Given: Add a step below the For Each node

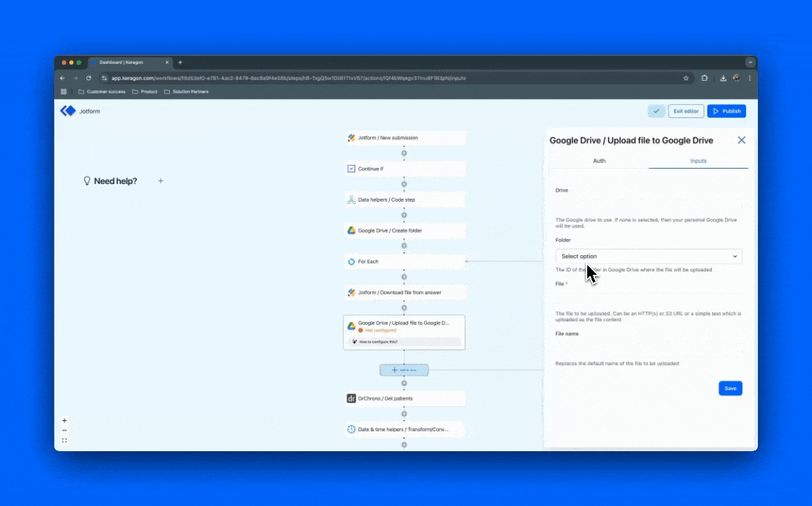Looking at the screenshot, I should (404, 277).
